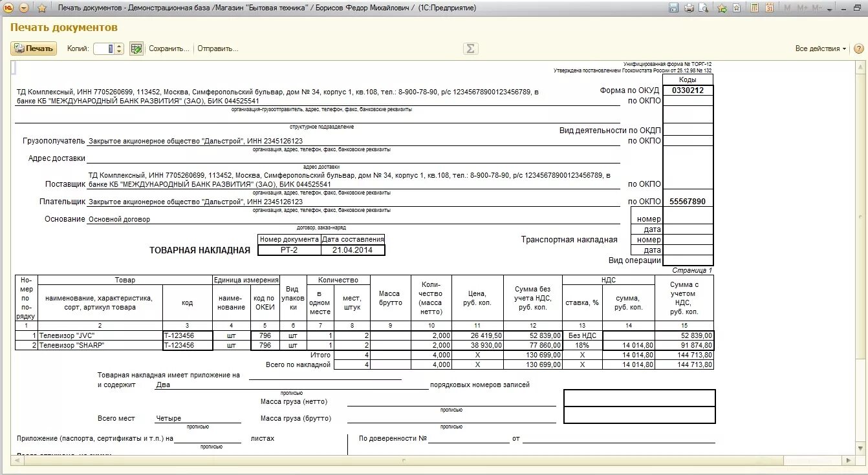The height and width of the screenshot is (475, 868).
Task: Decrease number of copies with down arrow
Action: coord(120,52)
